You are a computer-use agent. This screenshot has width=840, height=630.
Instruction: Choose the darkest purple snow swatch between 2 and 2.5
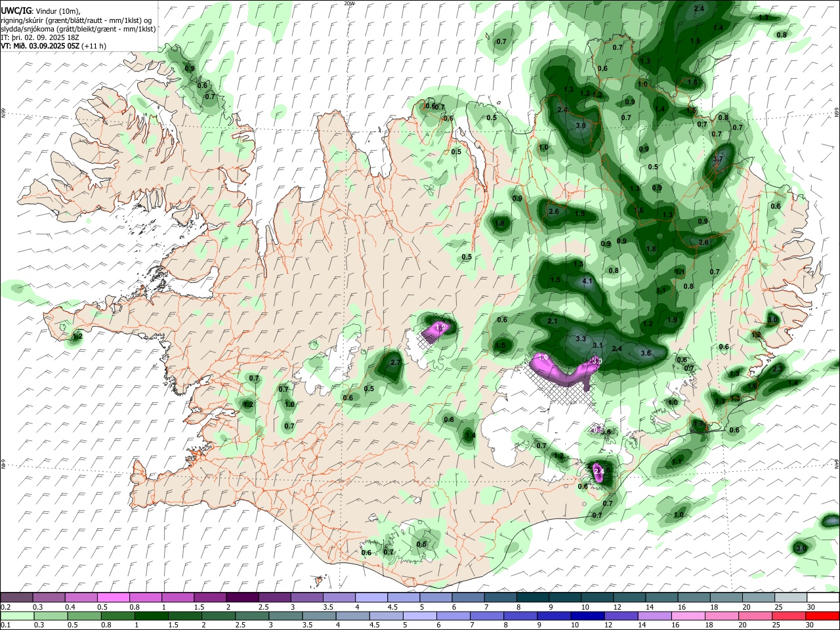(242, 598)
